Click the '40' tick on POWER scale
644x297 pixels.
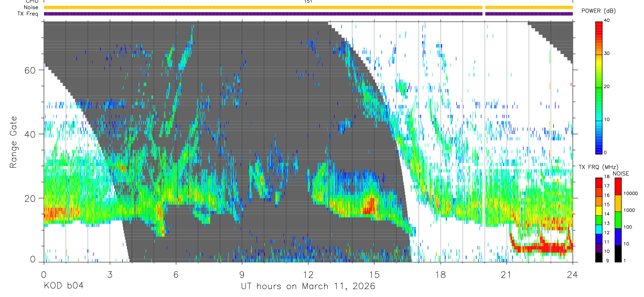point(608,21)
